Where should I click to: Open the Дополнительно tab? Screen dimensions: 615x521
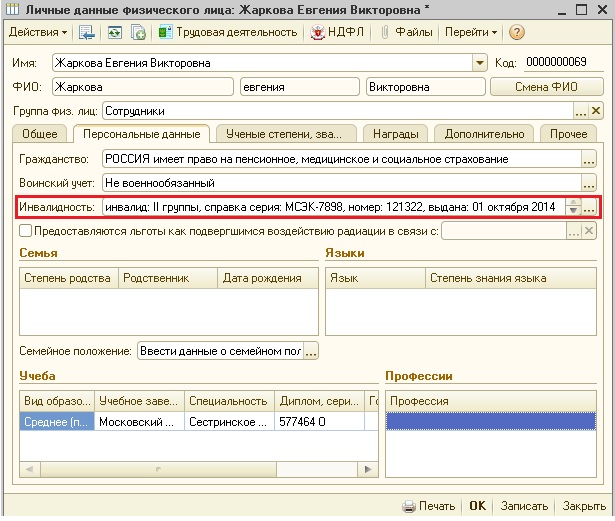pos(484,134)
